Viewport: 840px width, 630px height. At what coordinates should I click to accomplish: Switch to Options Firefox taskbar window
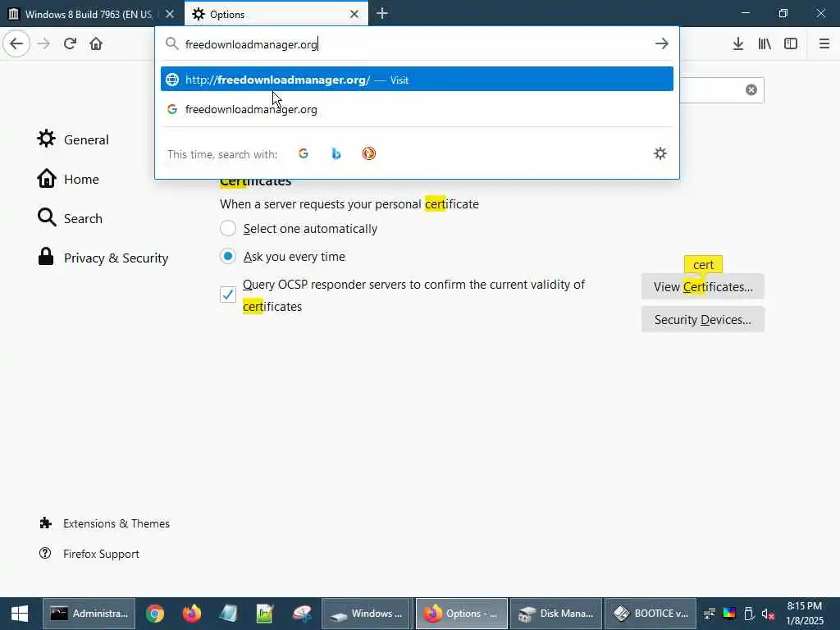coord(461,614)
